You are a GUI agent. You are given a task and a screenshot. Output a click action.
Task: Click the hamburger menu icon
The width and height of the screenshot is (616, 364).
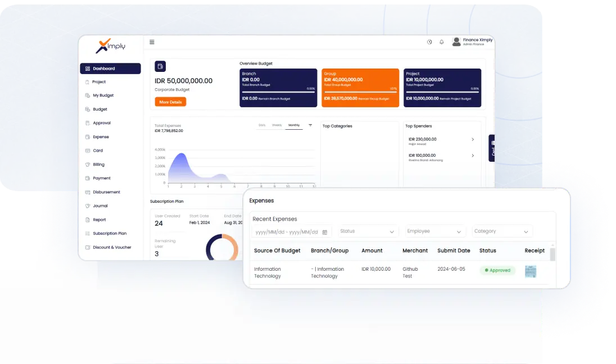[x=152, y=42]
